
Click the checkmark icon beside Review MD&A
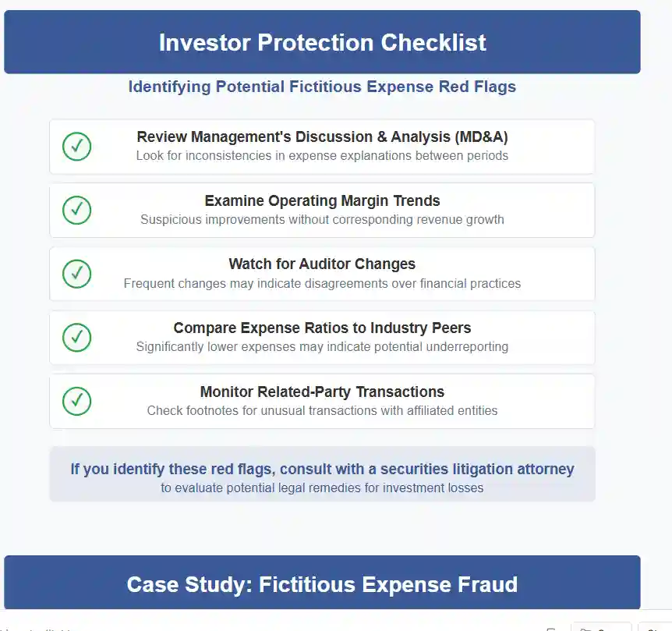coord(77,147)
